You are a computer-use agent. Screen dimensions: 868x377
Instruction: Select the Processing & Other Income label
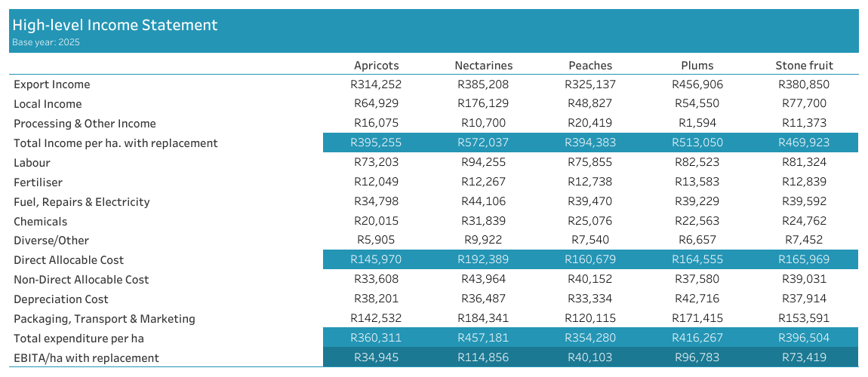click(x=85, y=124)
